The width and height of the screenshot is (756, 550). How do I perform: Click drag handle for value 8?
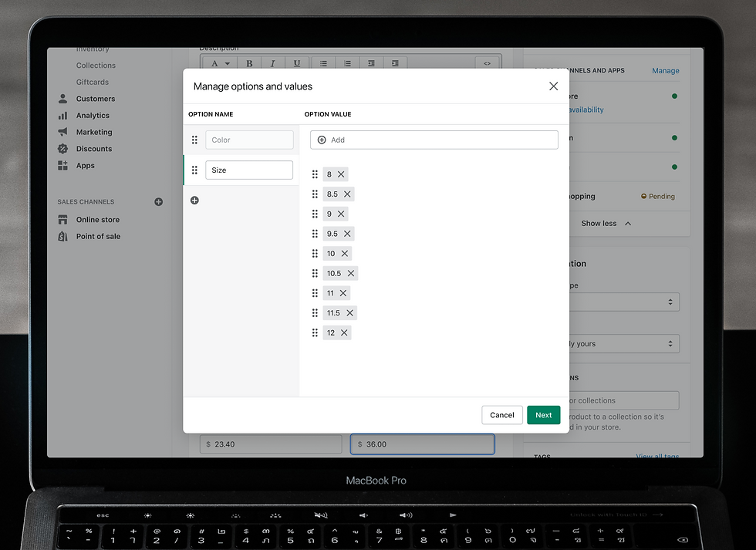(315, 174)
